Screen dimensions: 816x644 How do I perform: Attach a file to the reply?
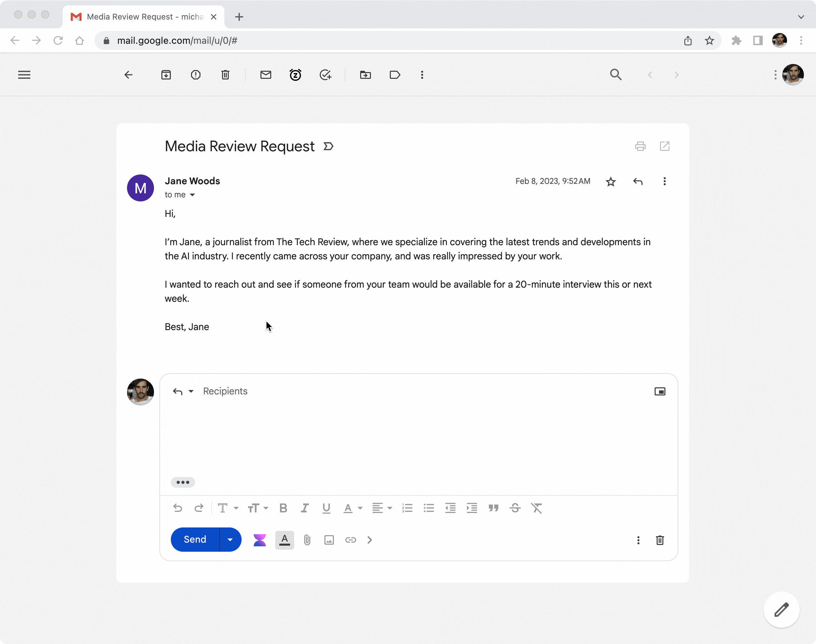pos(307,540)
